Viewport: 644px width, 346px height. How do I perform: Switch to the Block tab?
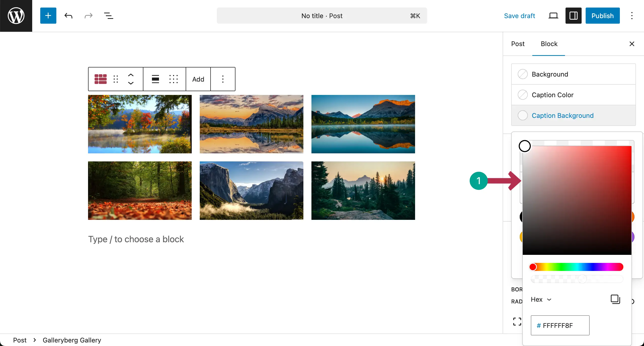pos(549,44)
